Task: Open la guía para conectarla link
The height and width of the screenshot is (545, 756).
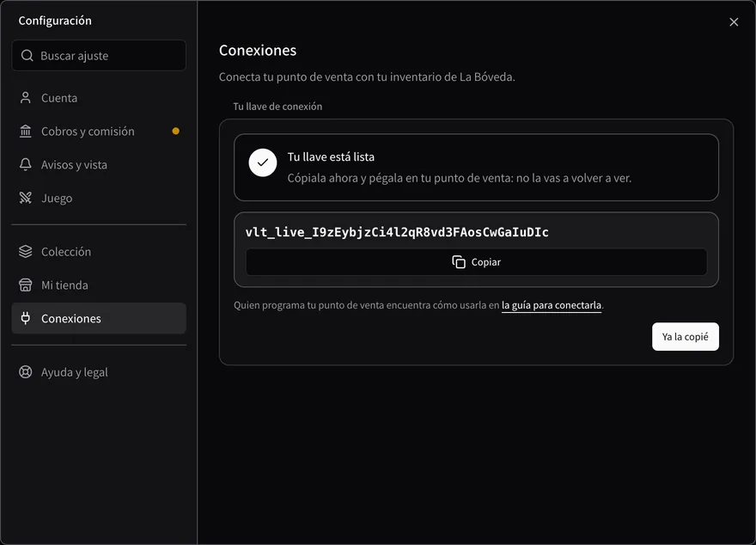Action: pos(551,305)
